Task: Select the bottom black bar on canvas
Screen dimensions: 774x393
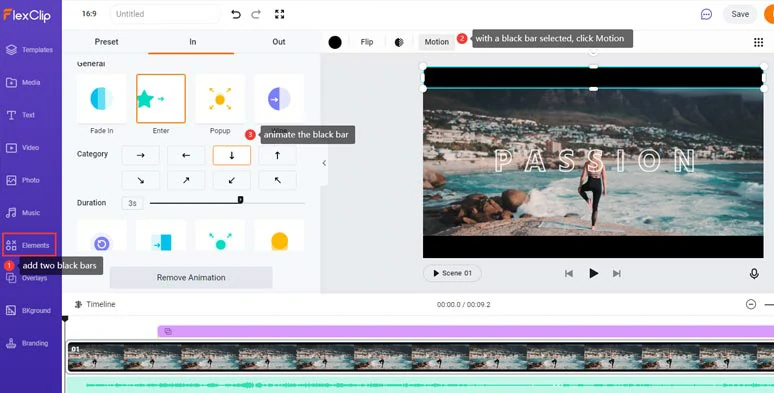Action: [x=593, y=247]
